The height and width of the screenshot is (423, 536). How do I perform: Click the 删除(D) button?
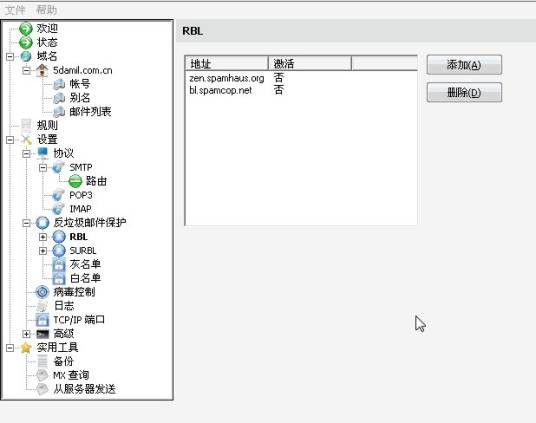tap(464, 92)
